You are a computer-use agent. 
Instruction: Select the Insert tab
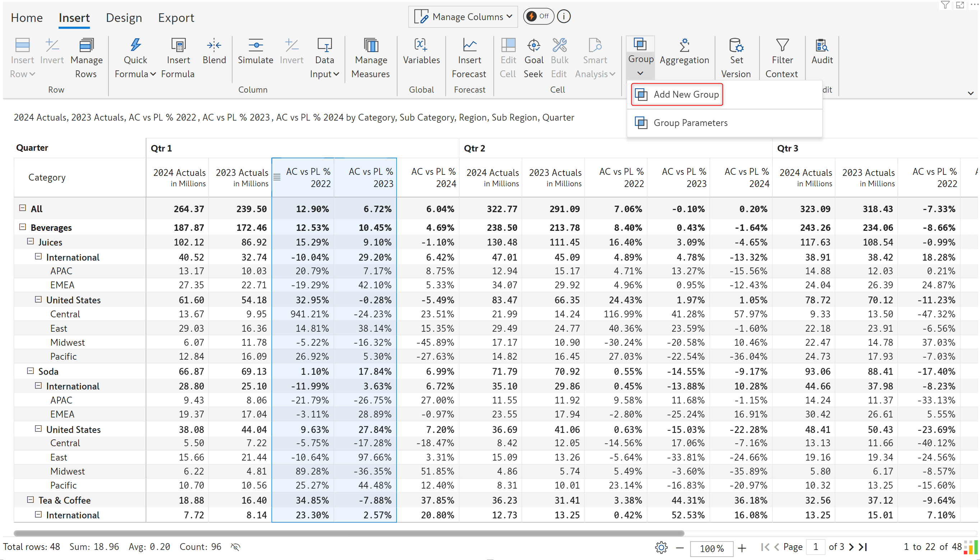(75, 18)
